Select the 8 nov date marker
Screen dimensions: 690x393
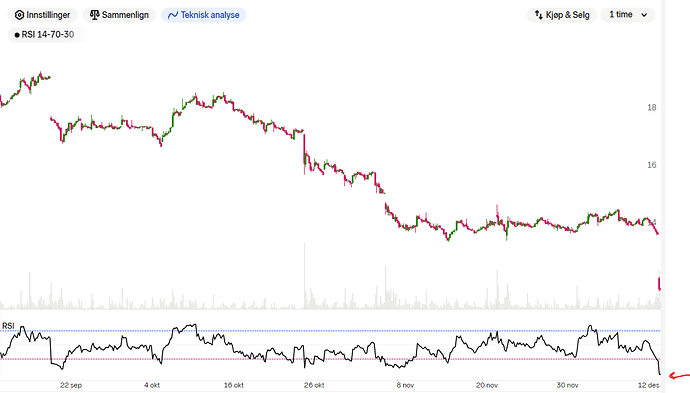(405, 385)
